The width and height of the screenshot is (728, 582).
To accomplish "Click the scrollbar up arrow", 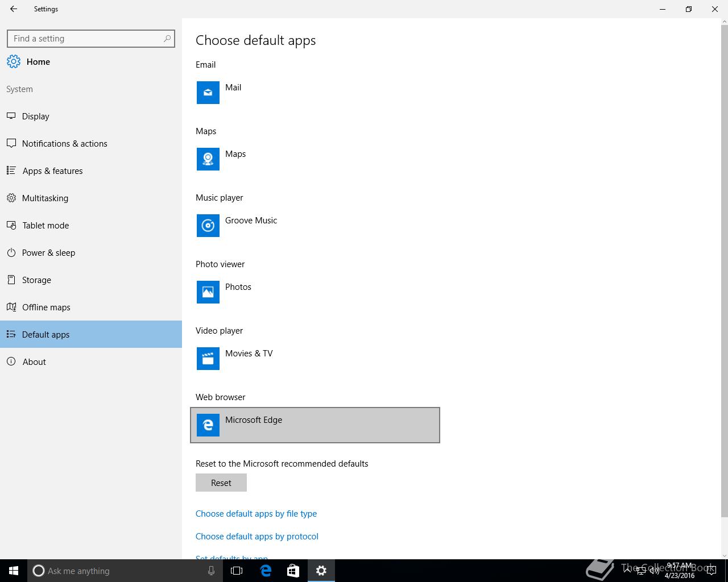I will click(724, 22).
